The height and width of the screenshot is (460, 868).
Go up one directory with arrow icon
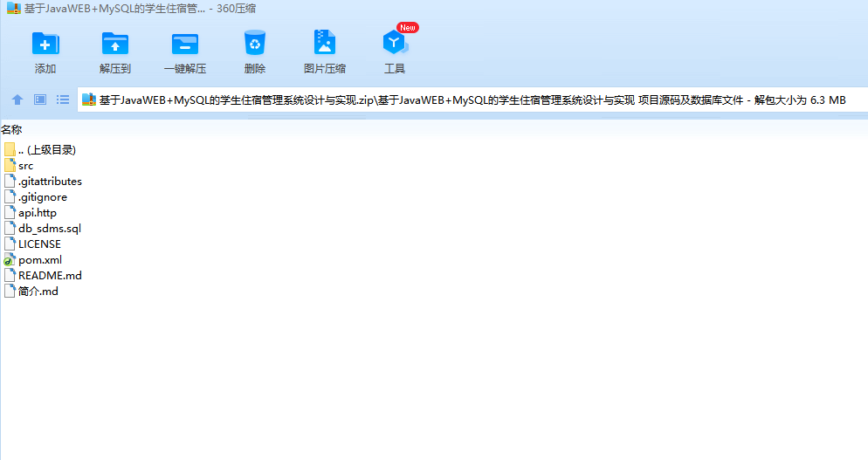[x=17, y=100]
